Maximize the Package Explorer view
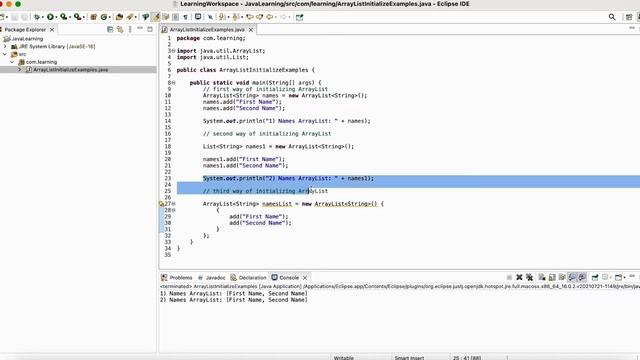640x360 pixels. click(150, 29)
